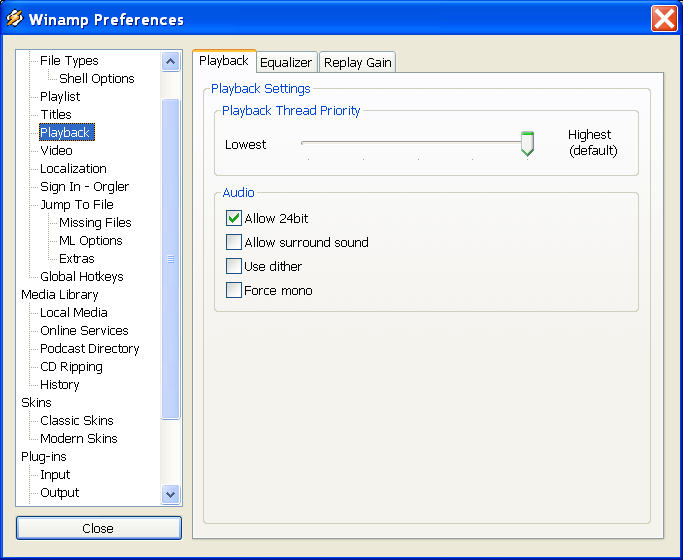This screenshot has height=560, width=683.
Task: Open the CD Ripping settings
Action: click(x=71, y=367)
